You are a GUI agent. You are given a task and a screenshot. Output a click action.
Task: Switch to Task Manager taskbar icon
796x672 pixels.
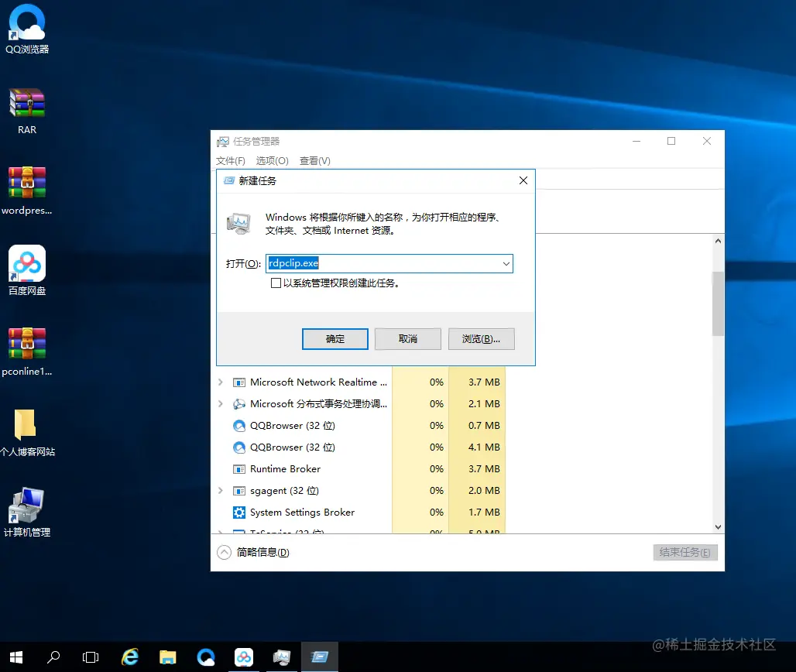coord(282,657)
